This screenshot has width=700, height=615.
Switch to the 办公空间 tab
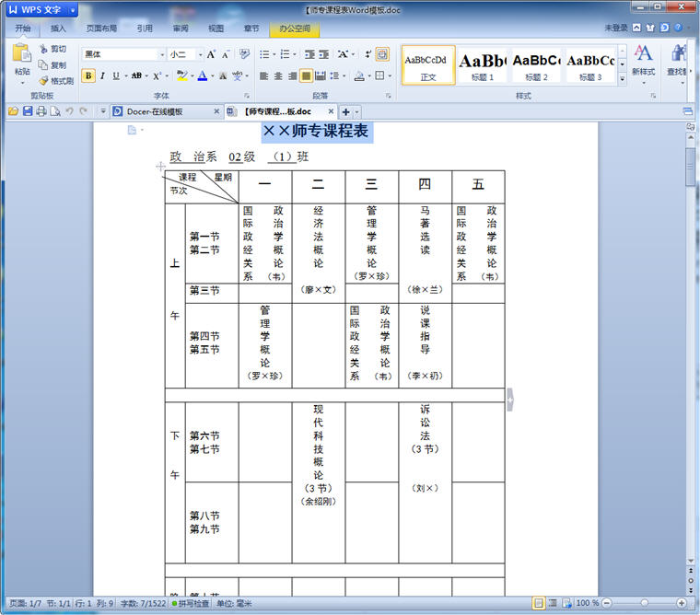[x=295, y=29]
